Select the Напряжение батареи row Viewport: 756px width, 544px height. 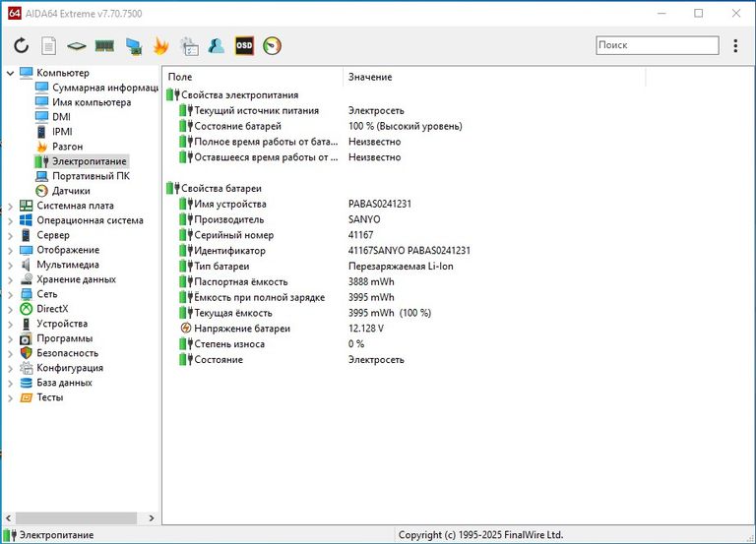(282, 329)
